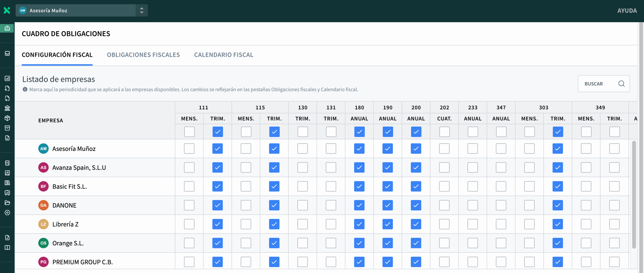Image resolution: width=644 pixels, height=273 pixels.
Task: Switch to Obligaciones Fiscales tab
Action: [143, 55]
